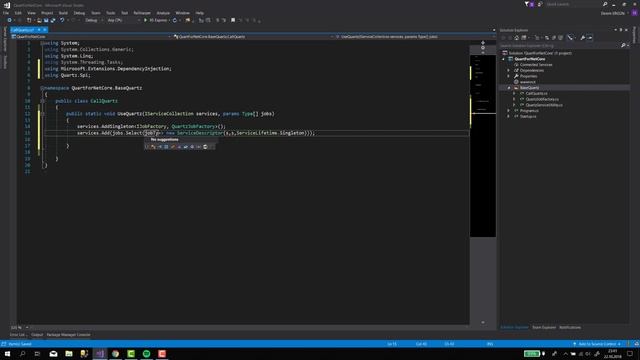The width and height of the screenshot is (640, 360).
Task: Open the Edit menu
Action: tap(18, 13)
